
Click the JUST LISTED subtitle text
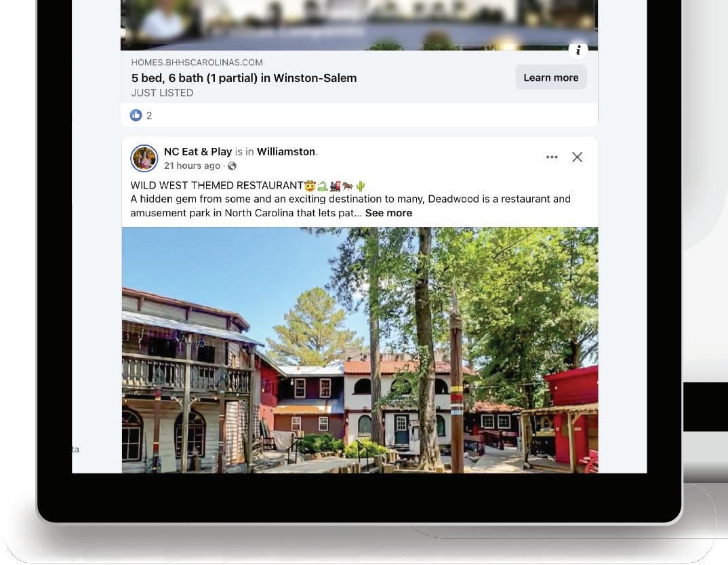coord(162,93)
